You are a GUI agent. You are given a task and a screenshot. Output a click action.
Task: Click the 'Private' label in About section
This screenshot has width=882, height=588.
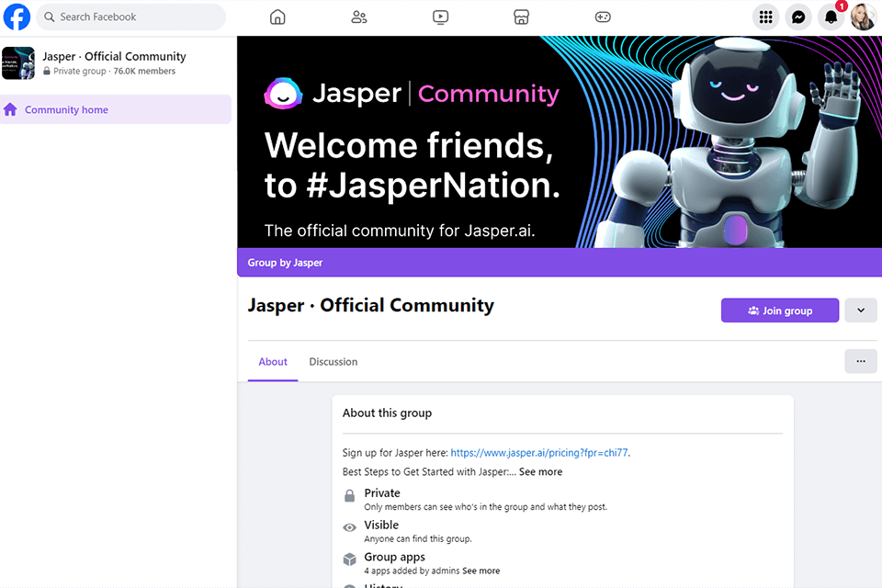(382, 492)
